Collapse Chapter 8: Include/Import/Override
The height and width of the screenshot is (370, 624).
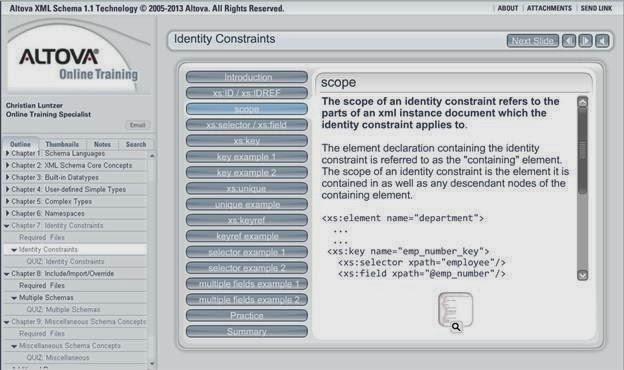pos(7,274)
